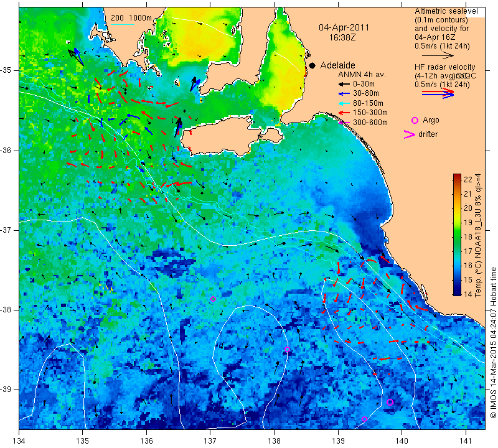The height and width of the screenshot is (448, 498).
Task: Click the 'Temp. (°C) NOAA18_L3U' colorbar title
Action: [477, 235]
